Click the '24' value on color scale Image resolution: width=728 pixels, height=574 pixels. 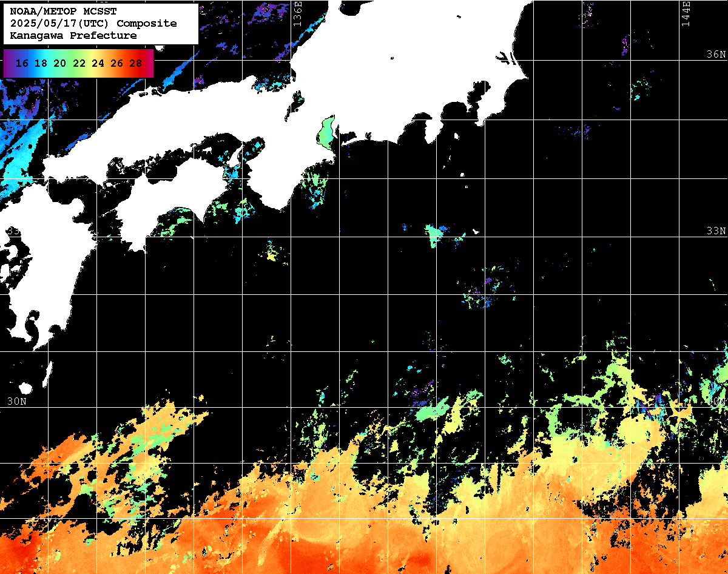pos(98,63)
